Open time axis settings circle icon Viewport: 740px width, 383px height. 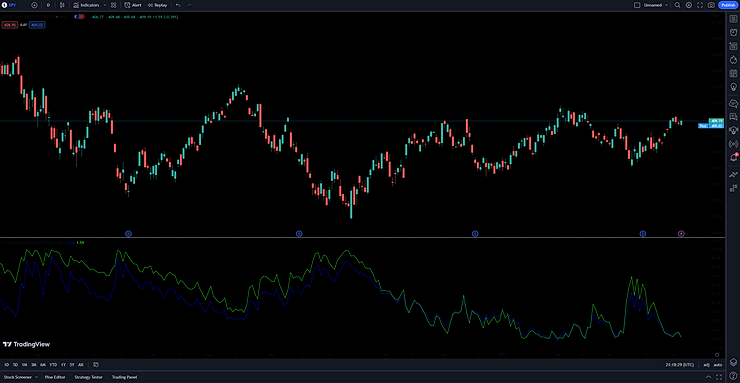717,355
